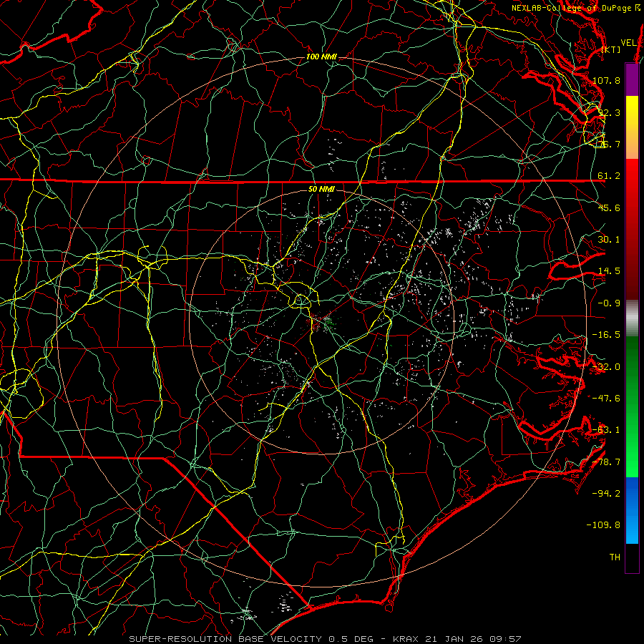644x644 pixels.
Task: Click the VEL legend heading
Action: (628, 43)
